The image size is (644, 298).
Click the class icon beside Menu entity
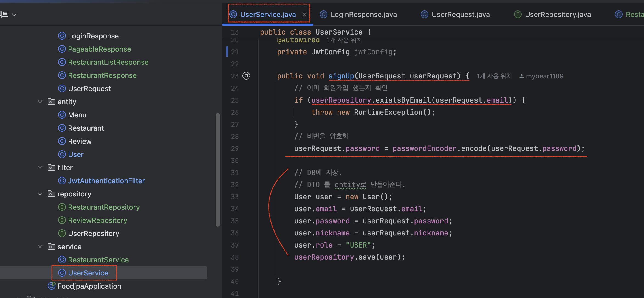(62, 115)
